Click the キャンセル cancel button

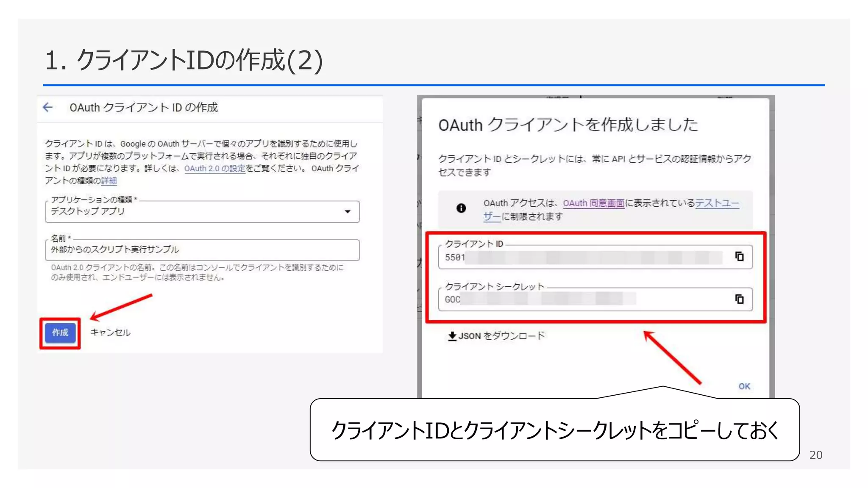click(x=110, y=333)
